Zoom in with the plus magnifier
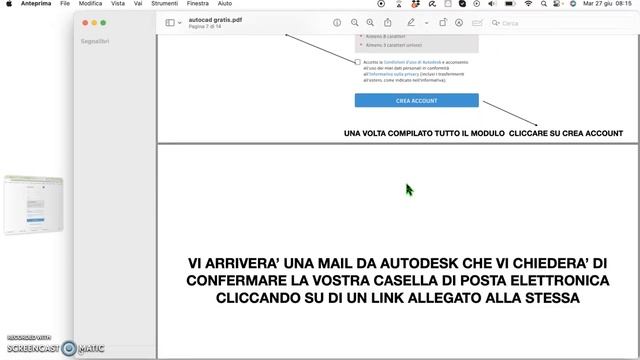 [x=370, y=23]
